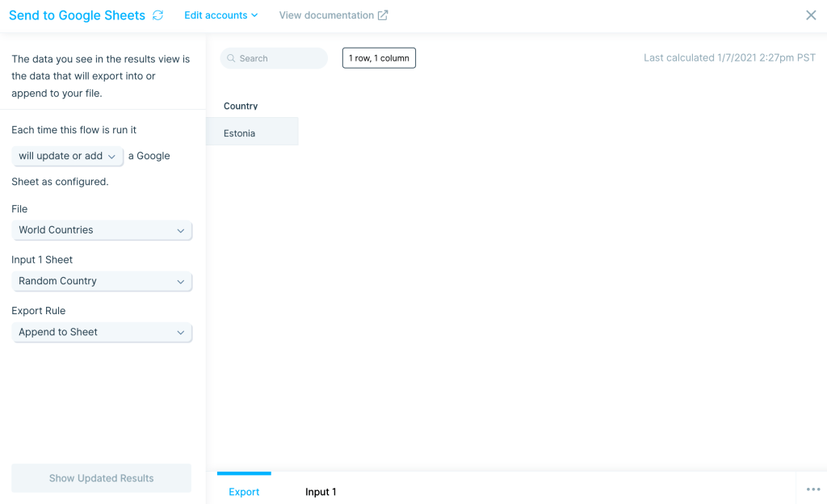The height and width of the screenshot is (504, 827).
Task: Open the File dropdown showing World Countries
Action: tap(102, 230)
